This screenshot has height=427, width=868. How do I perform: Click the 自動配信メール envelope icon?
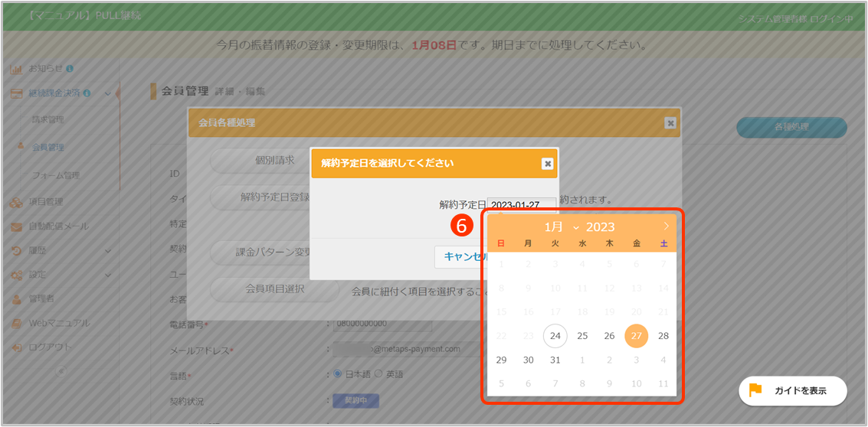tap(16, 227)
